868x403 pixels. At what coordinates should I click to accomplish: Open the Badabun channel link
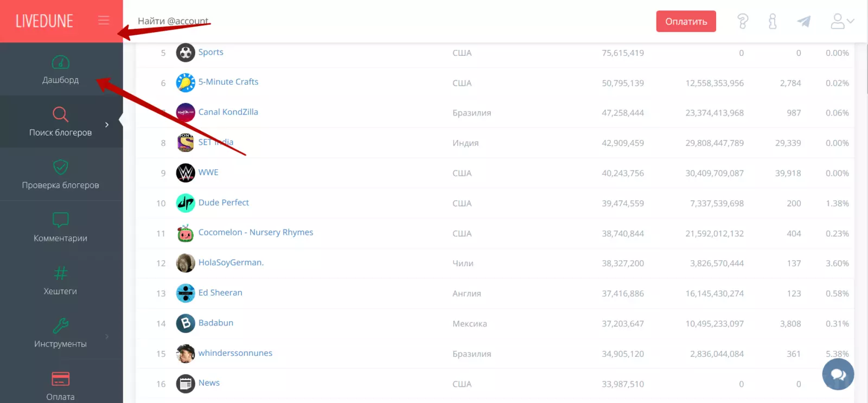click(x=215, y=323)
